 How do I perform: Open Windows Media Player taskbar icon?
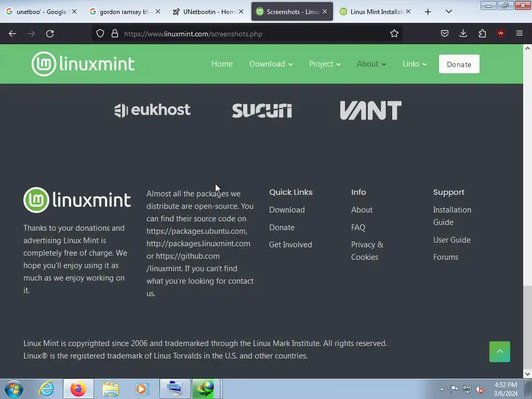pyautogui.click(x=142, y=389)
